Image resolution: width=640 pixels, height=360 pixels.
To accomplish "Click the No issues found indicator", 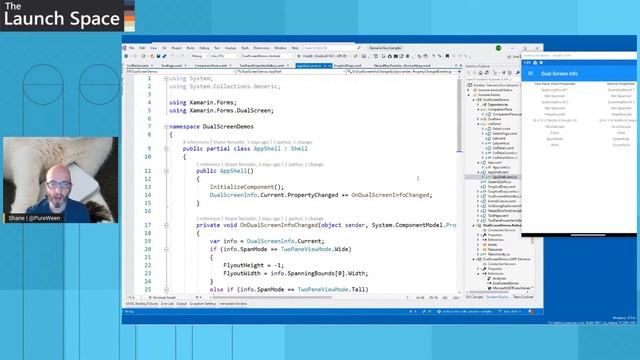I will click(x=162, y=298).
